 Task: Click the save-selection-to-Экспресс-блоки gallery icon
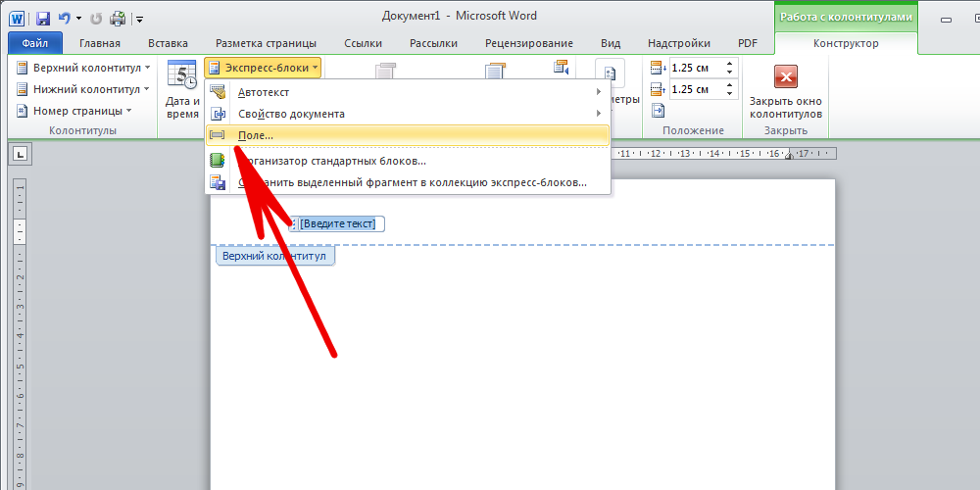(x=217, y=182)
